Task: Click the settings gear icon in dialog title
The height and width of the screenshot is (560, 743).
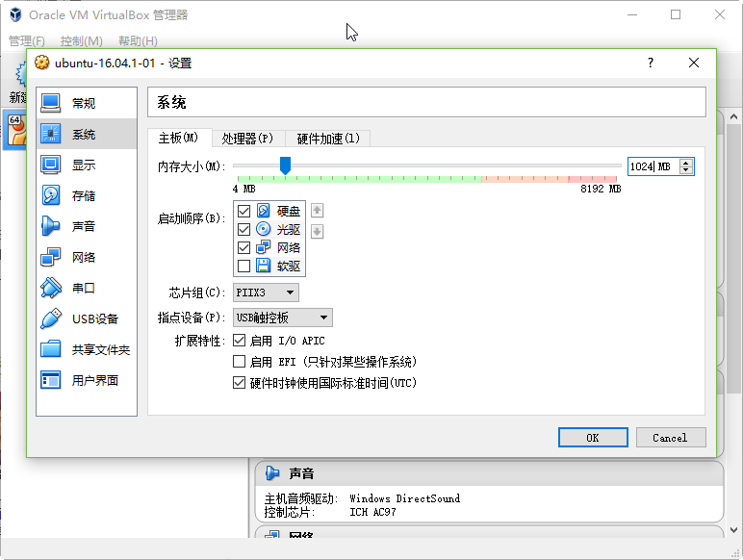Action: pos(41,63)
